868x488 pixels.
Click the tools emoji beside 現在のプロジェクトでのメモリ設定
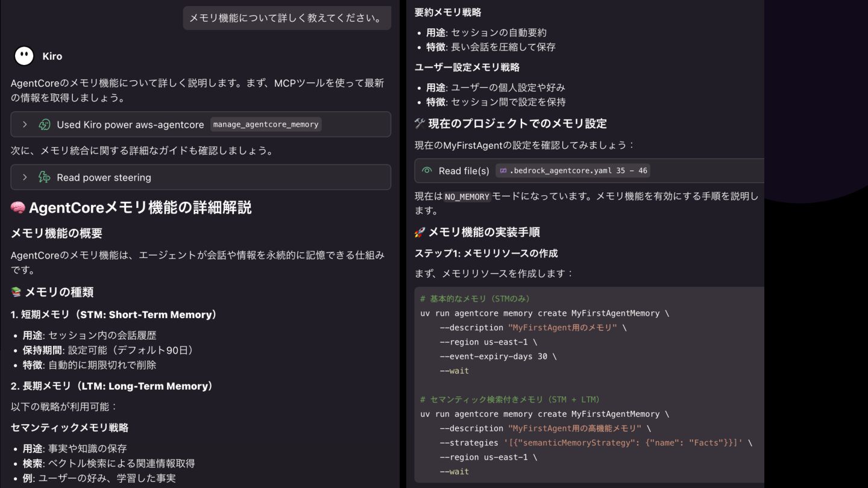point(420,124)
